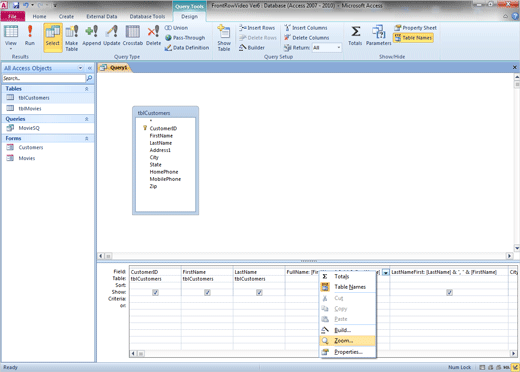Toggle the Totals sigma button
Image resolution: width=520 pixels, height=372 pixels.
(x=355, y=36)
